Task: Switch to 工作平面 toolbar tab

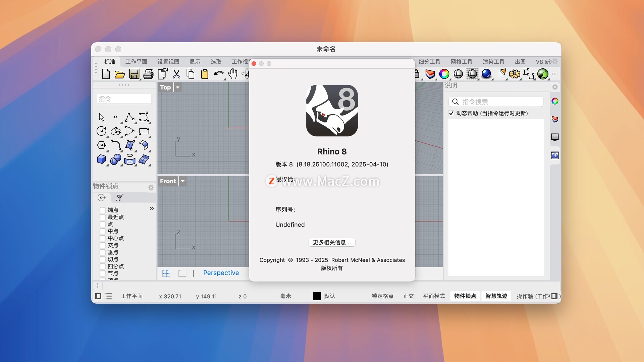Action: (136, 62)
